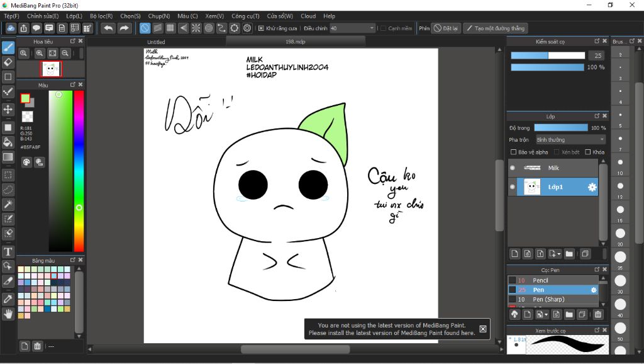Toggle Cạnh mềm soft edge checkbox
This screenshot has width=644, height=364.
pyautogui.click(x=383, y=28)
